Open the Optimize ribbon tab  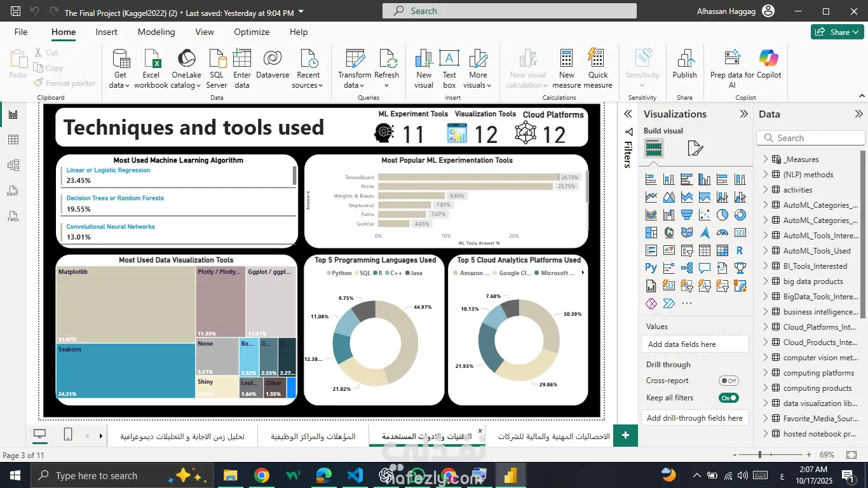tap(252, 32)
